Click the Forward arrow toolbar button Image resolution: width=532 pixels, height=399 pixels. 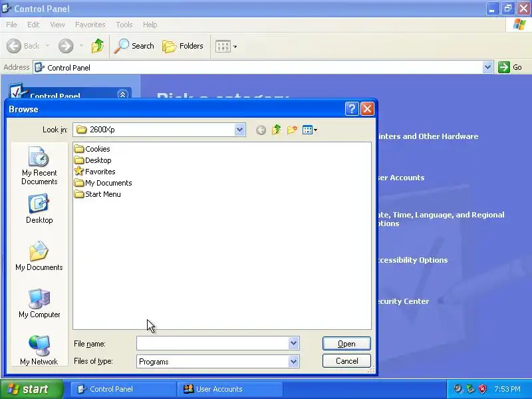[x=66, y=46]
